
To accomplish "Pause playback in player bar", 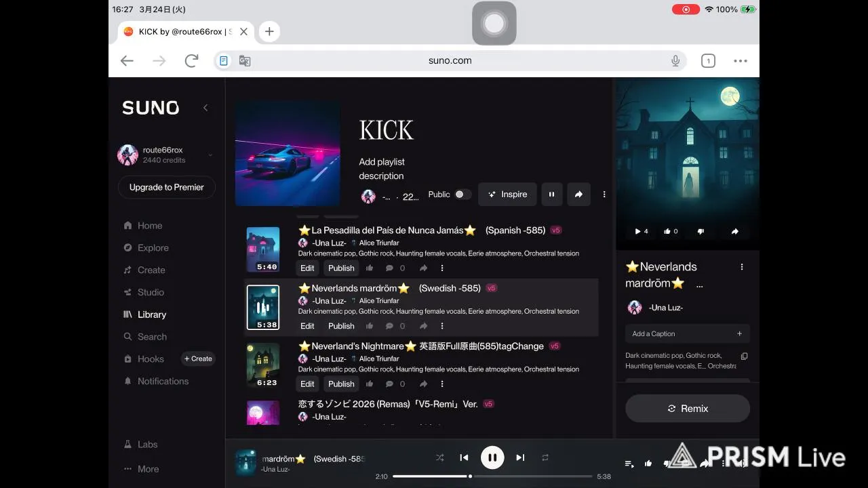I will click(492, 457).
